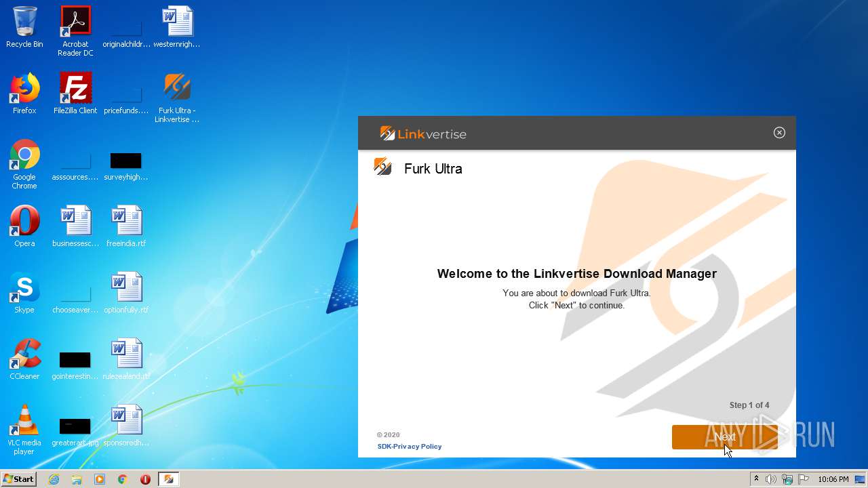The height and width of the screenshot is (488, 868).
Task: Click the Linkvertise logo in header
Action: (x=423, y=134)
